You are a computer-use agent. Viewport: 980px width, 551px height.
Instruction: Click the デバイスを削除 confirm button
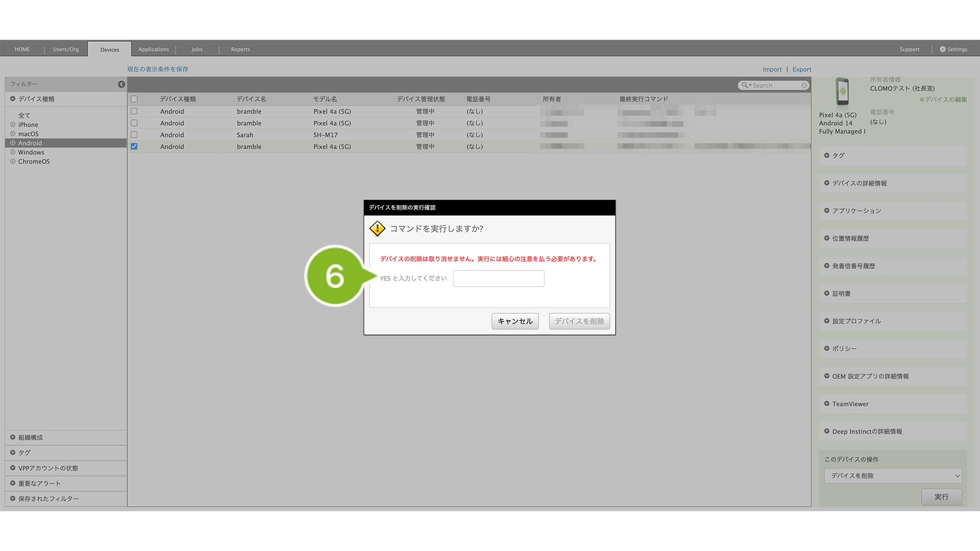579,321
